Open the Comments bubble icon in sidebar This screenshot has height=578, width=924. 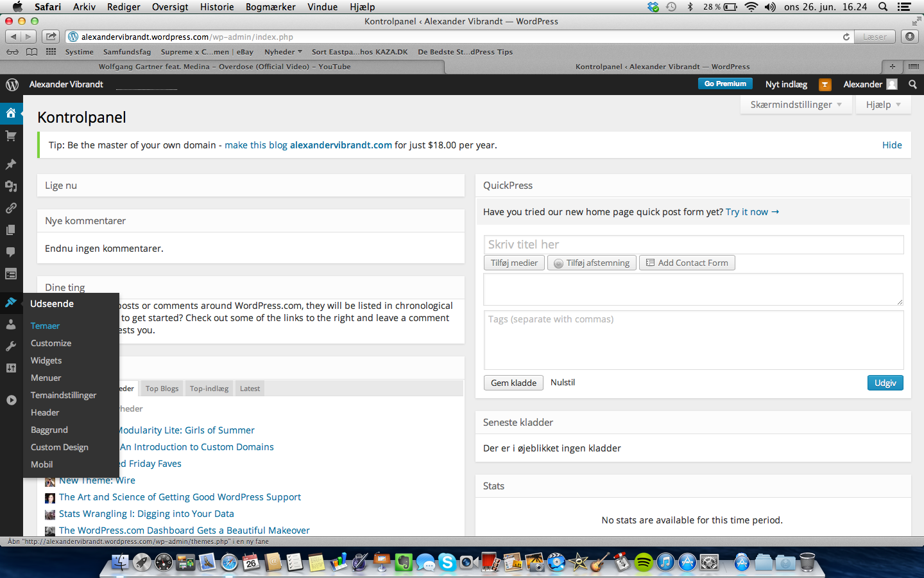[11, 252]
